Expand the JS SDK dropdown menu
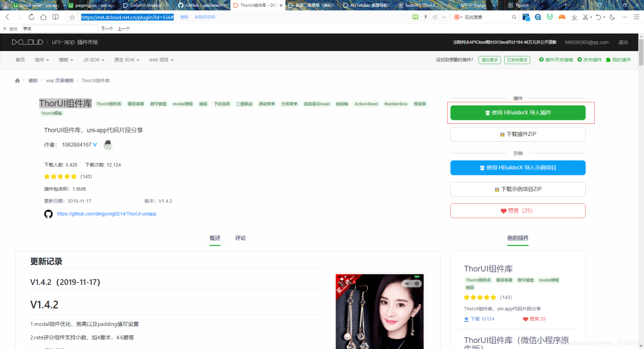The height and width of the screenshot is (349, 644). 94,60
